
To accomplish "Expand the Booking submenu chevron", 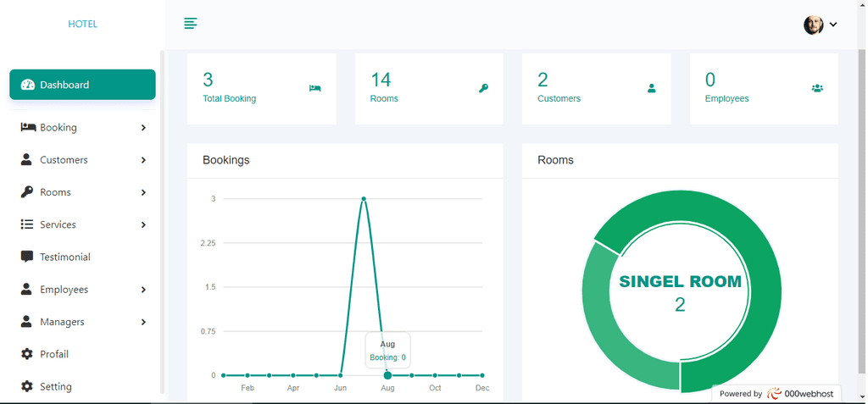I will point(143,128).
